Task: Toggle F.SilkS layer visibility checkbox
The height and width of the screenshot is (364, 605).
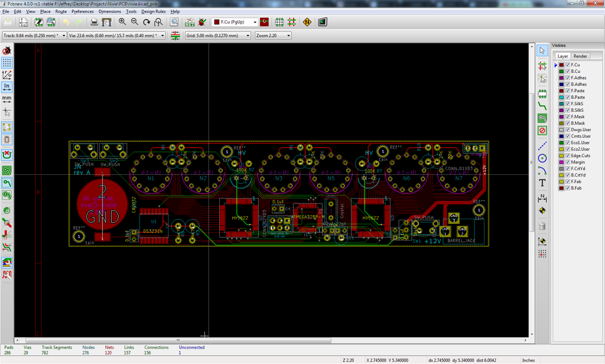Action: (x=568, y=104)
